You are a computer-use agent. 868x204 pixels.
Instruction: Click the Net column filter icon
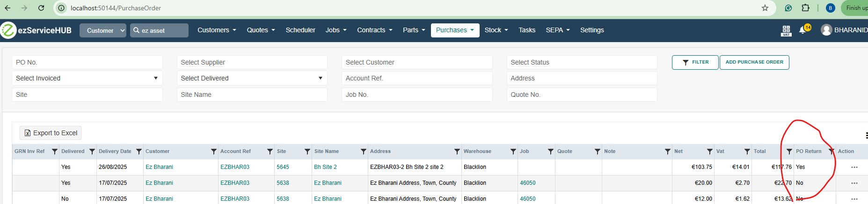point(710,152)
